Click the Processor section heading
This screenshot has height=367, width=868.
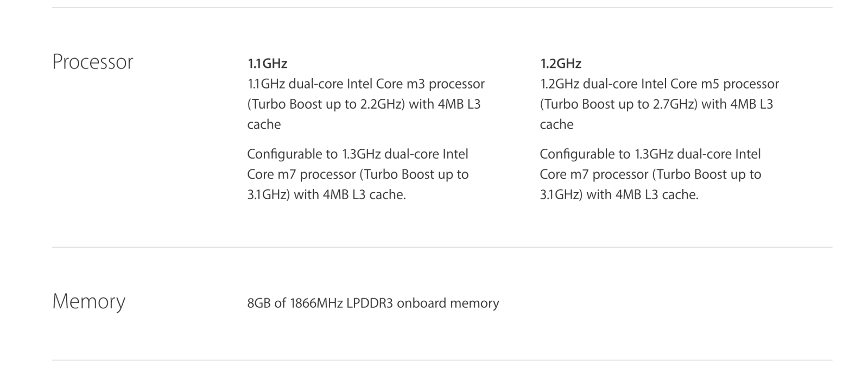pos(92,62)
